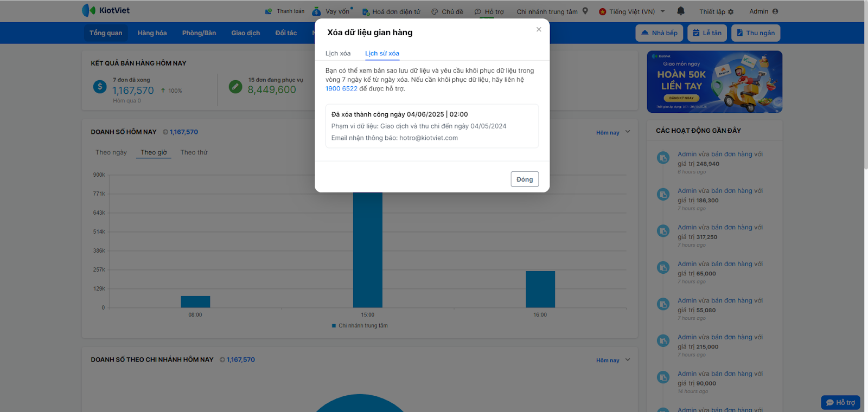Image resolution: width=868 pixels, height=412 pixels.
Task: Open the Giao dịch menu
Action: 246,33
